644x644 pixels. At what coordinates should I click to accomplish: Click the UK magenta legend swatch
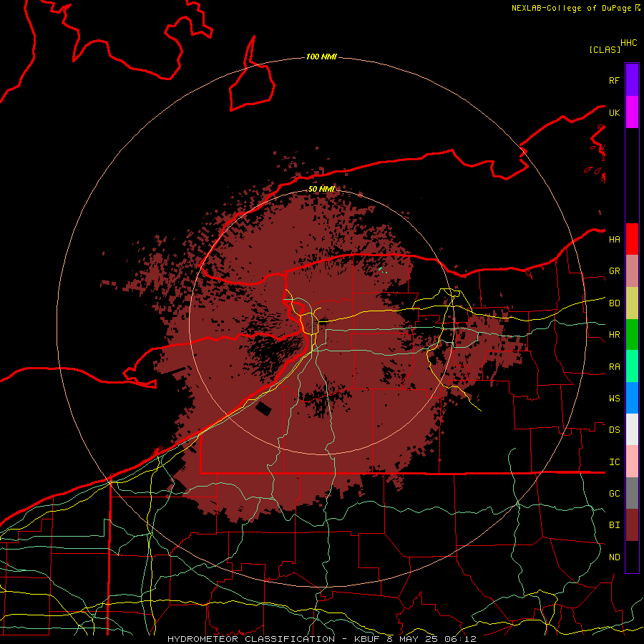632,112
